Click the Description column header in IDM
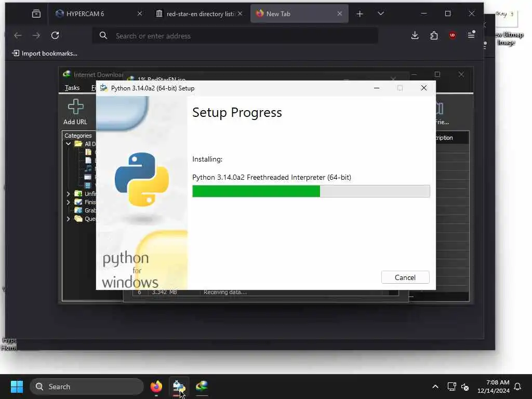The height and width of the screenshot is (399, 532). tap(452, 138)
